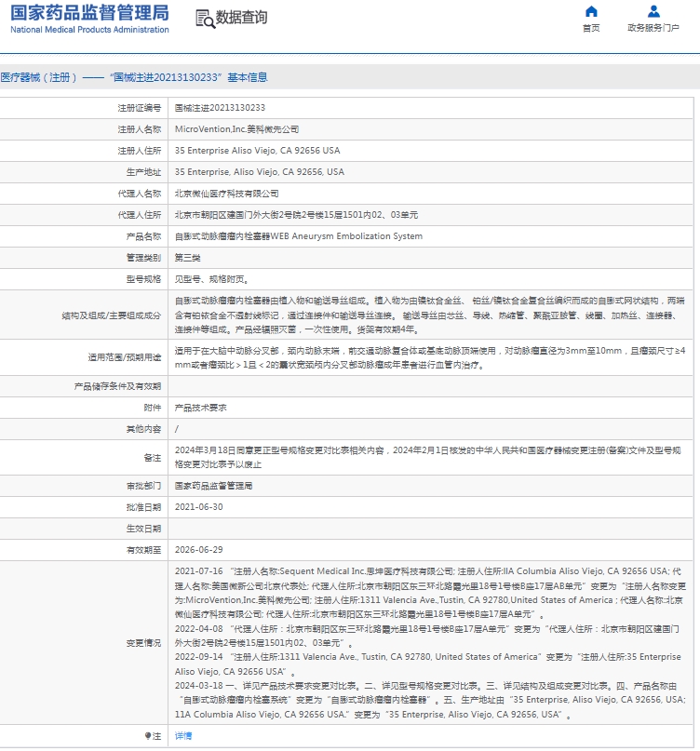
Task: Click the 生产地址 row label
Action: pos(143,172)
